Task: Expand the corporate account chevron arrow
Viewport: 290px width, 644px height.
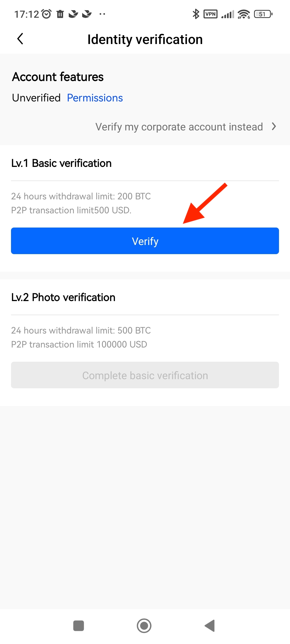Action: (274, 126)
